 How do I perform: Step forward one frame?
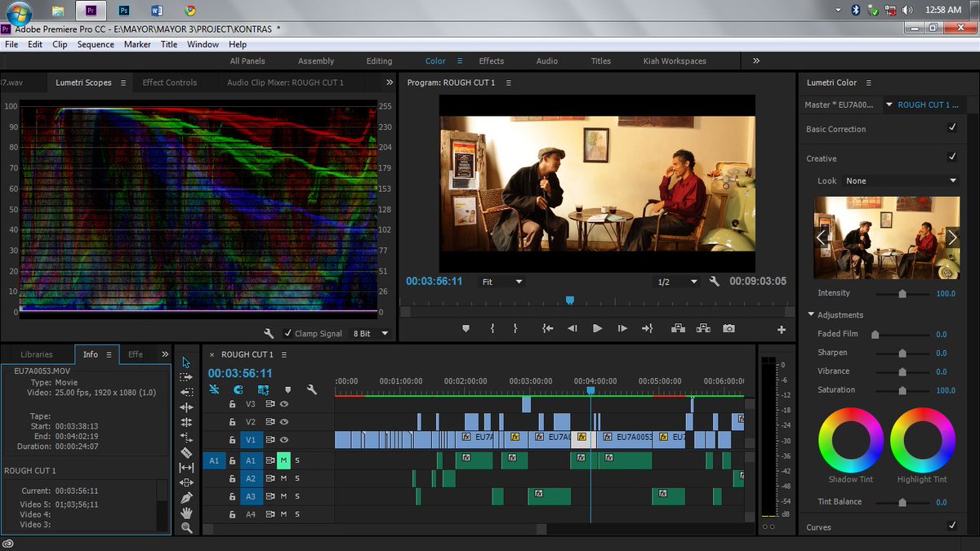pyautogui.click(x=622, y=328)
